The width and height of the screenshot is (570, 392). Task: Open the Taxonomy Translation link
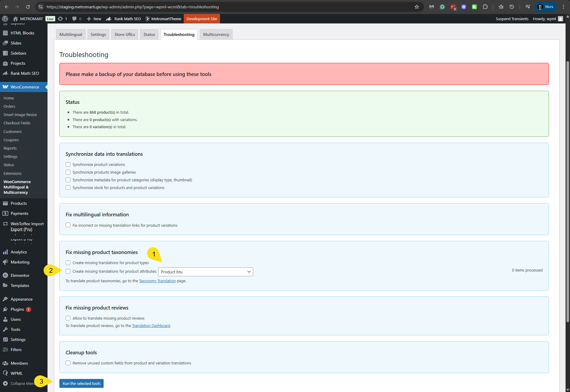pos(157,281)
